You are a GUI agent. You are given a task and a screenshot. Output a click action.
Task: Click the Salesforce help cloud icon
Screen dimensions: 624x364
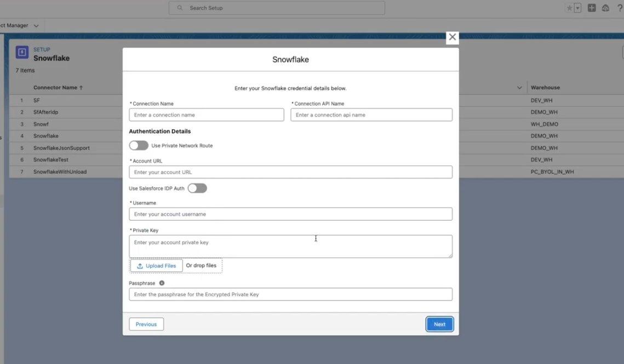tap(605, 8)
